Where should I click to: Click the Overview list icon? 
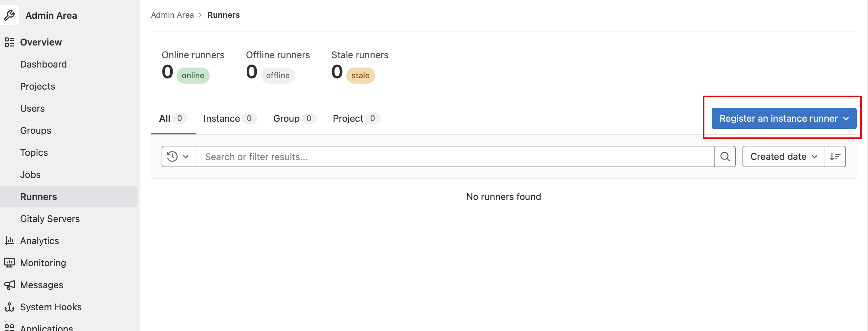[9, 42]
